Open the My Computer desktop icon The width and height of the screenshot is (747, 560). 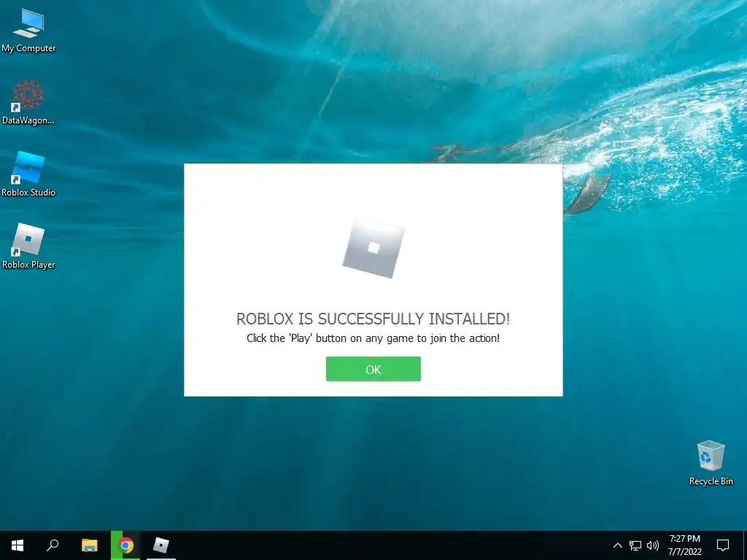coord(28,31)
